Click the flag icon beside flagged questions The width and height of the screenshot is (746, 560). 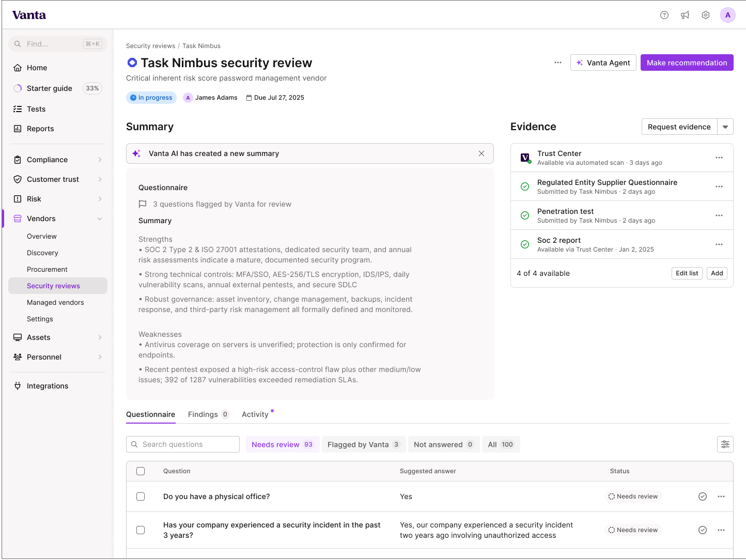(x=143, y=204)
